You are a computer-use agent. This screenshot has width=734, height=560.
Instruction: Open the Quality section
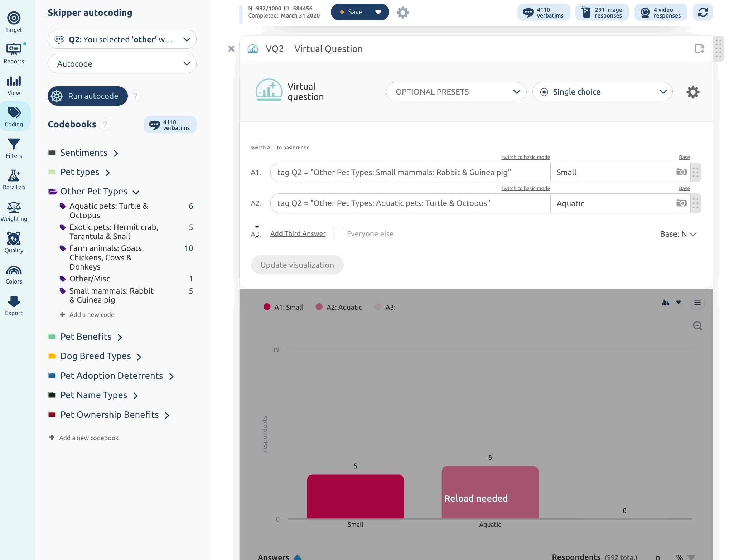pyautogui.click(x=14, y=243)
